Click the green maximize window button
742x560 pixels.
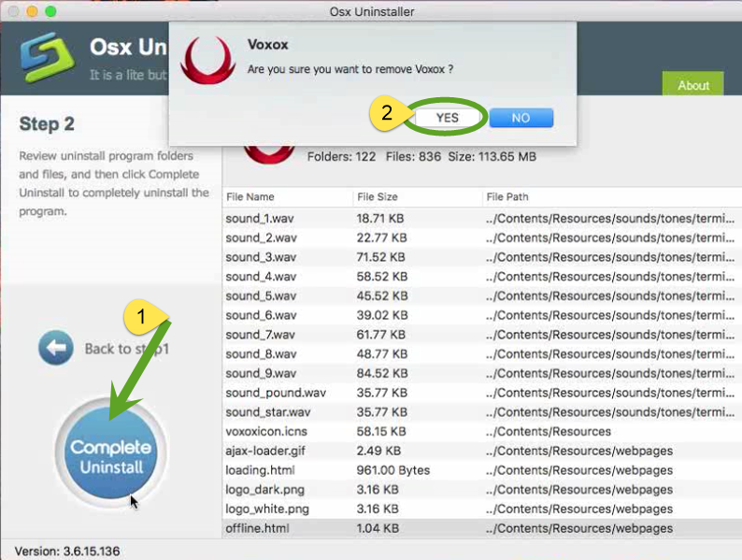coord(50,11)
